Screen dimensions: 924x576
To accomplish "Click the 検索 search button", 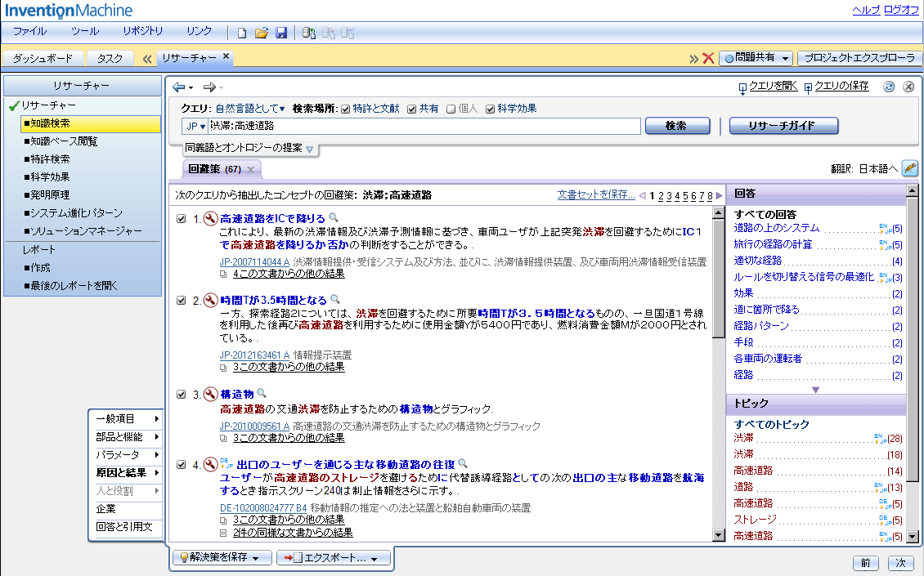I will pyautogui.click(x=678, y=126).
